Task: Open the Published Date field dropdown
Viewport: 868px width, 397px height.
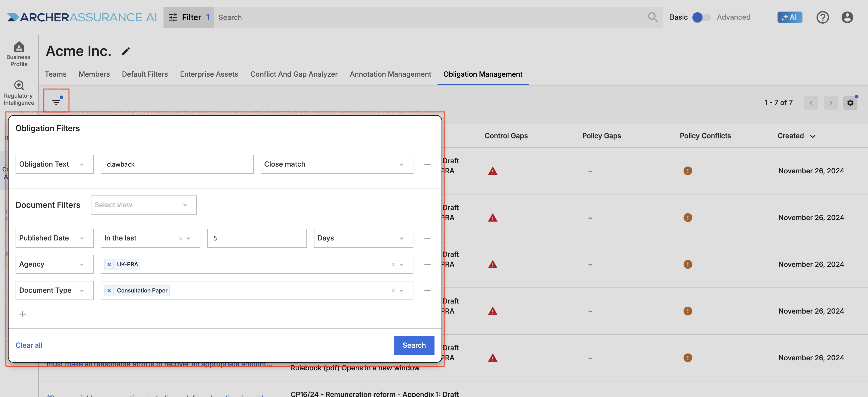Action: click(54, 238)
